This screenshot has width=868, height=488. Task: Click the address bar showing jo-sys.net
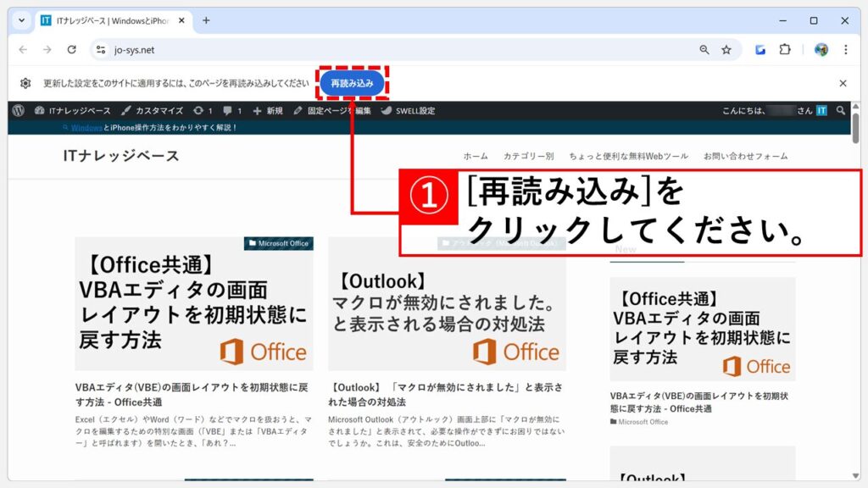(x=381, y=50)
